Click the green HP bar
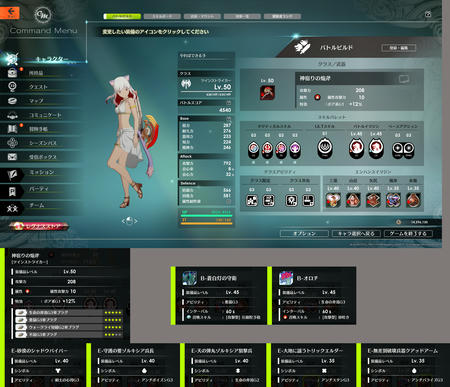 click(206, 216)
